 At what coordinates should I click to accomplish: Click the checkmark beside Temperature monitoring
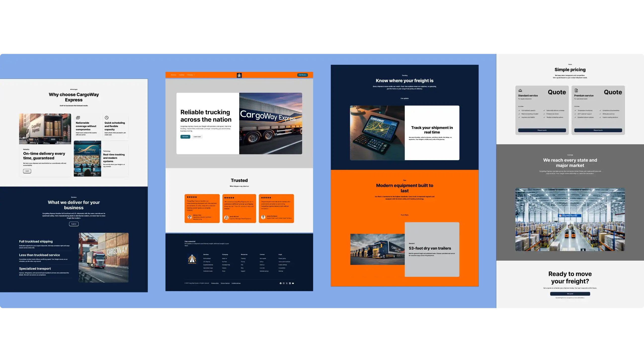[x=575, y=111]
